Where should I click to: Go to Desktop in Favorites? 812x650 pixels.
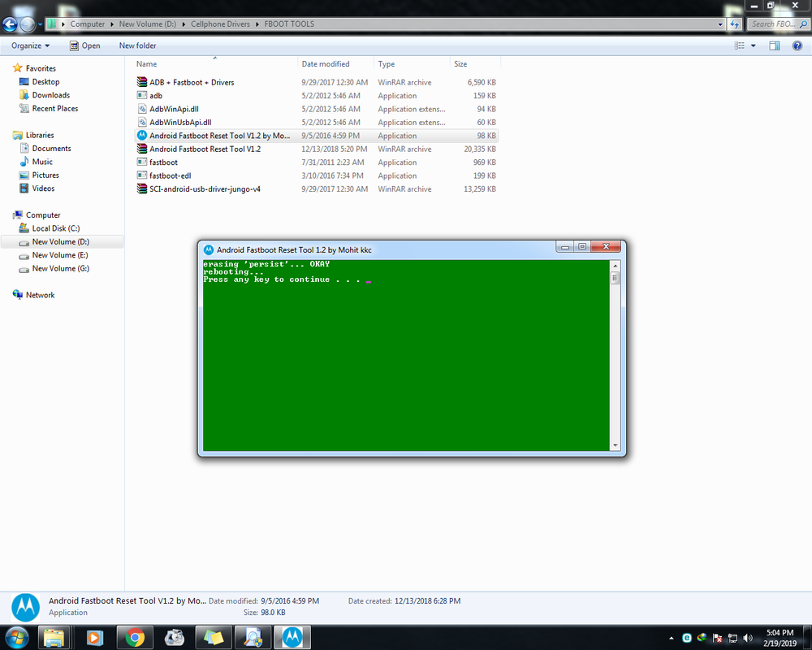45,82
